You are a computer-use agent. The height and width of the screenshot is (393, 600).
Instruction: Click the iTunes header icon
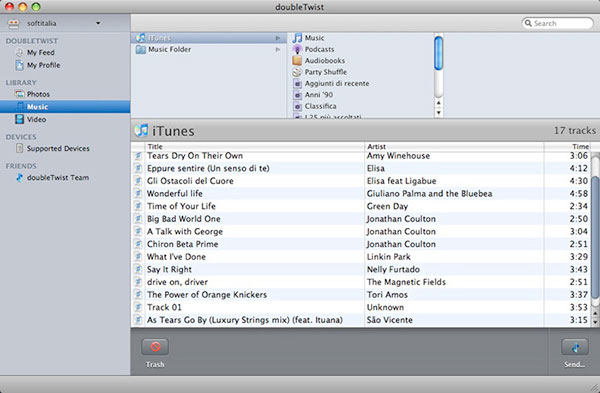pos(141,130)
